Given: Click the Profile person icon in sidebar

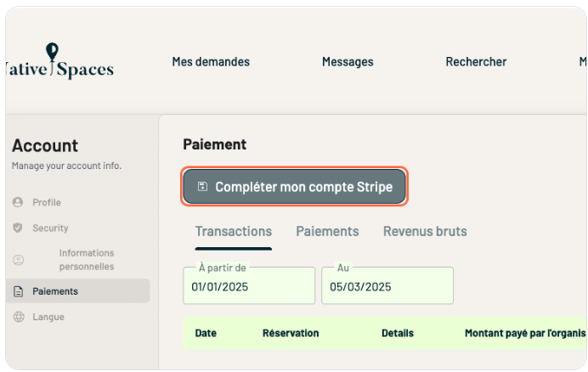Looking at the screenshot, I should pyautogui.click(x=18, y=203).
